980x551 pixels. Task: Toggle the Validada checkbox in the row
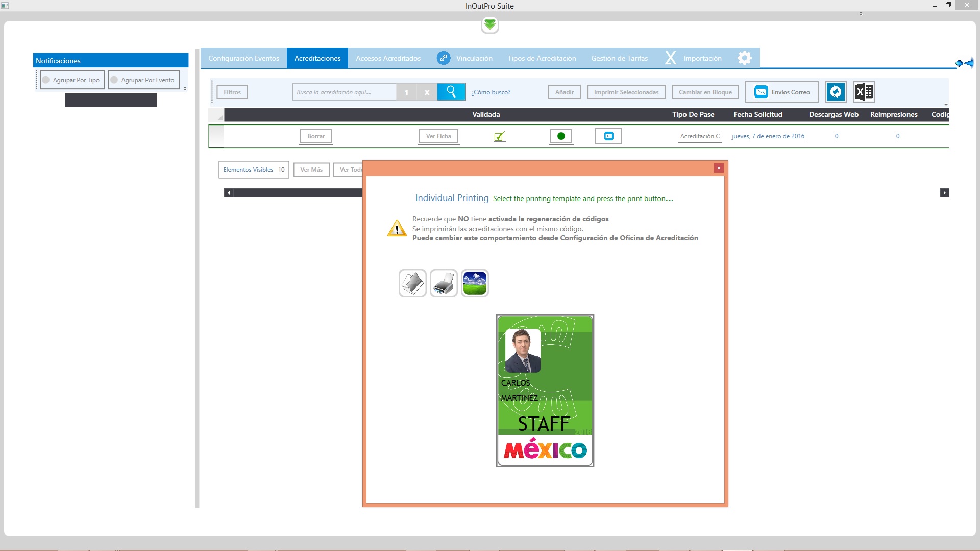coord(499,136)
